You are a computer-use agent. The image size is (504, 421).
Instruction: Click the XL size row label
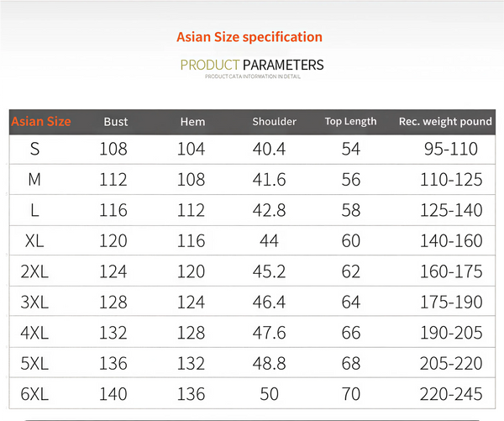point(34,241)
